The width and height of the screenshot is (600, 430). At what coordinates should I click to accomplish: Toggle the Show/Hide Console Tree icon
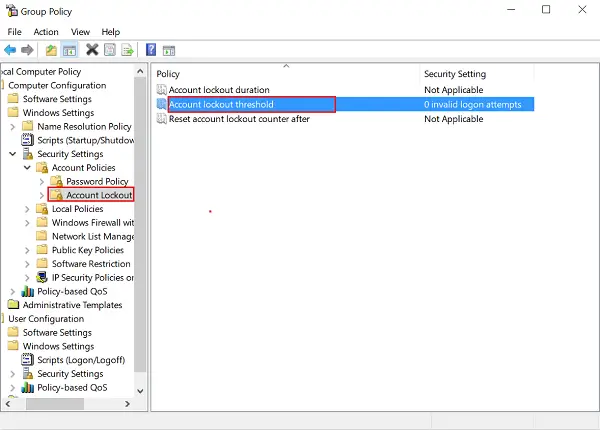(69, 50)
